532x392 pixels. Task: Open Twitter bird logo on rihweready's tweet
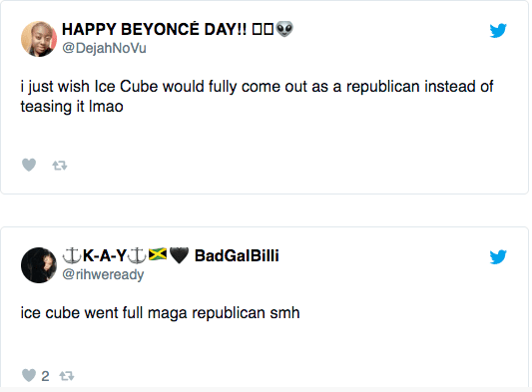(498, 256)
